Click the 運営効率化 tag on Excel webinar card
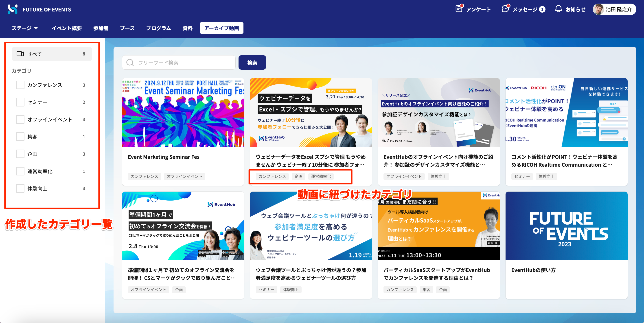Image resolution: width=644 pixels, height=323 pixels. (321, 176)
